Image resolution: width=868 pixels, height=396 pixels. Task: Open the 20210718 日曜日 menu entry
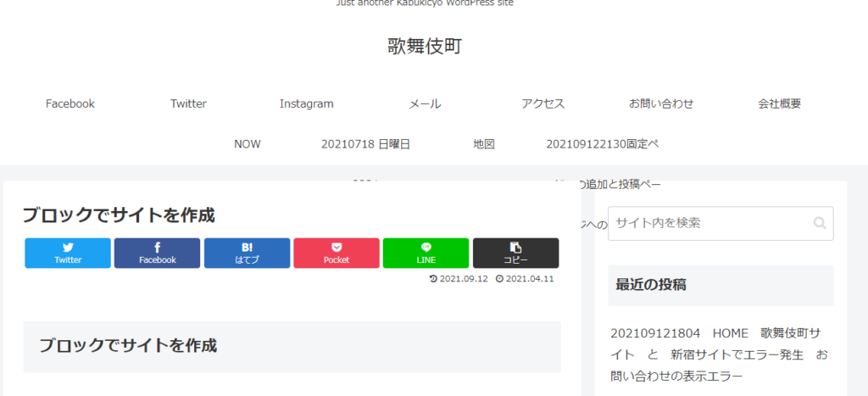[x=365, y=144]
